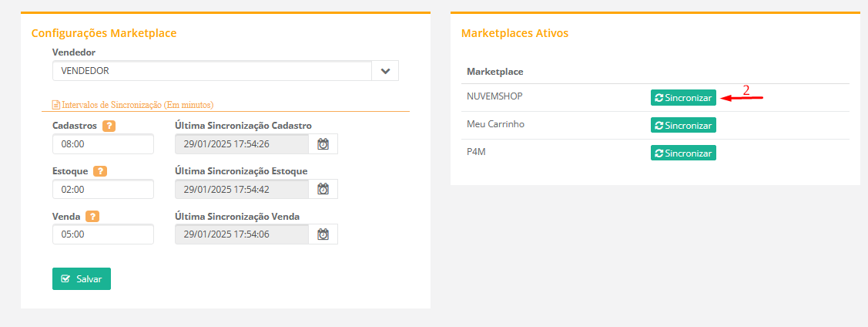
Task: Click the Salvar button
Action: pyautogui.click(x=82, y=278)
